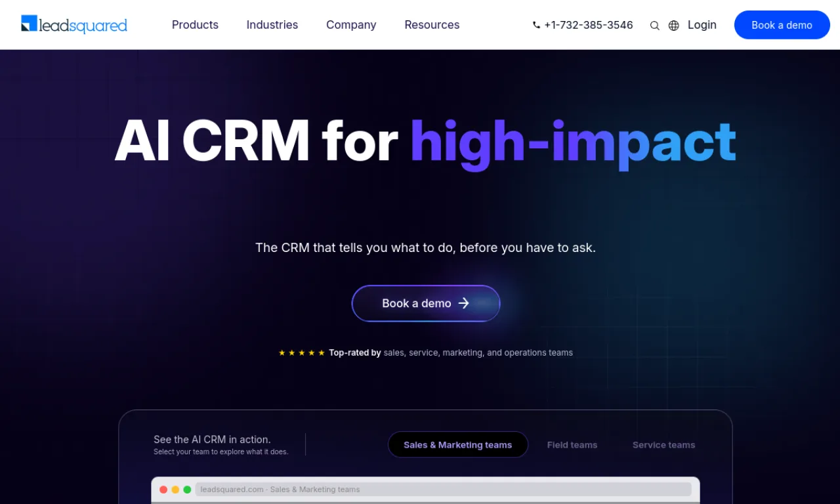This screenshot has height=504, width=840.
Task: Open the globe language selector
Action: (673, 26)
